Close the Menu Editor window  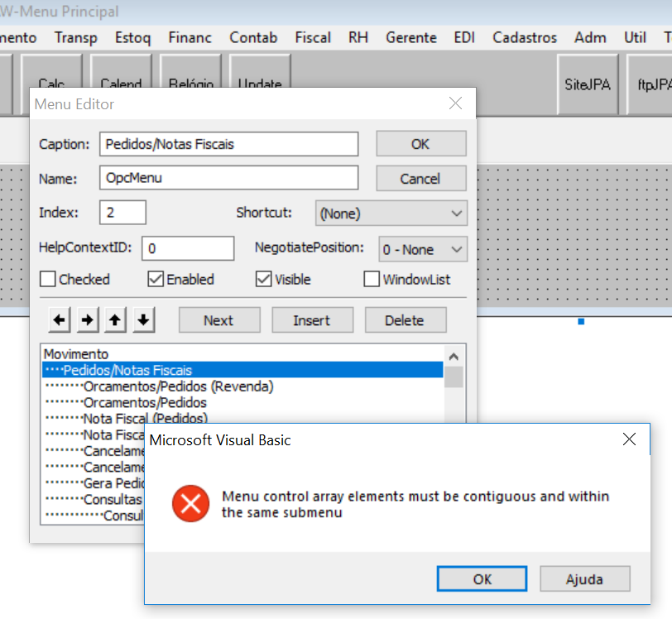point(455,103)
